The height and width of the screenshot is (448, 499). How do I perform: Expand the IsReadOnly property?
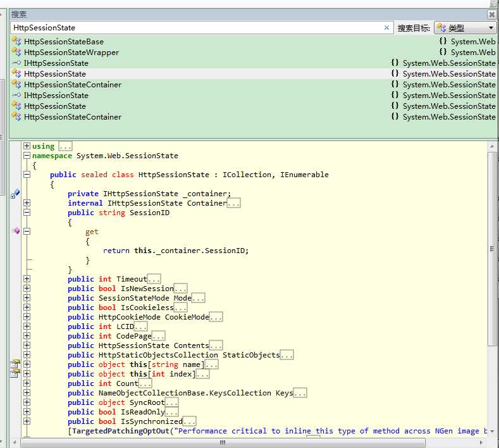27,412
